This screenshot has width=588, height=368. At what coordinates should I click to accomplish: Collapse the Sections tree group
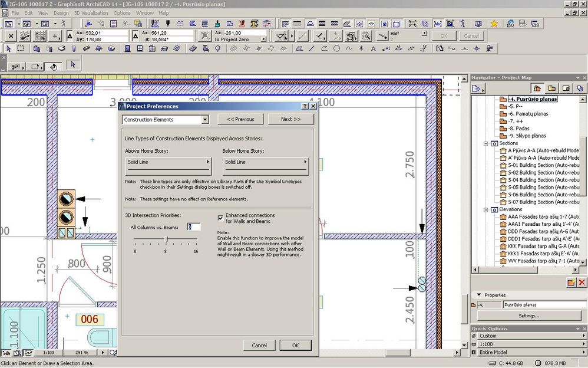tap(486, 143)
